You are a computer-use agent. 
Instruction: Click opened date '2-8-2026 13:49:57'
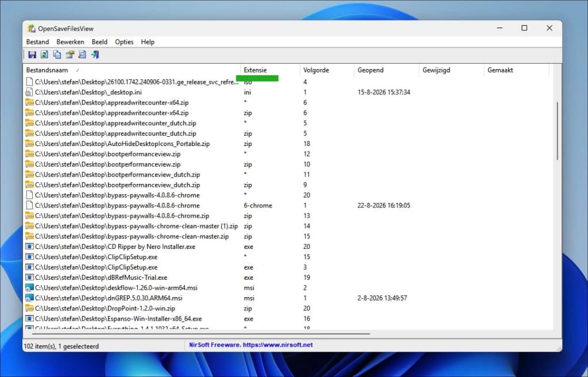click(382, 298)
